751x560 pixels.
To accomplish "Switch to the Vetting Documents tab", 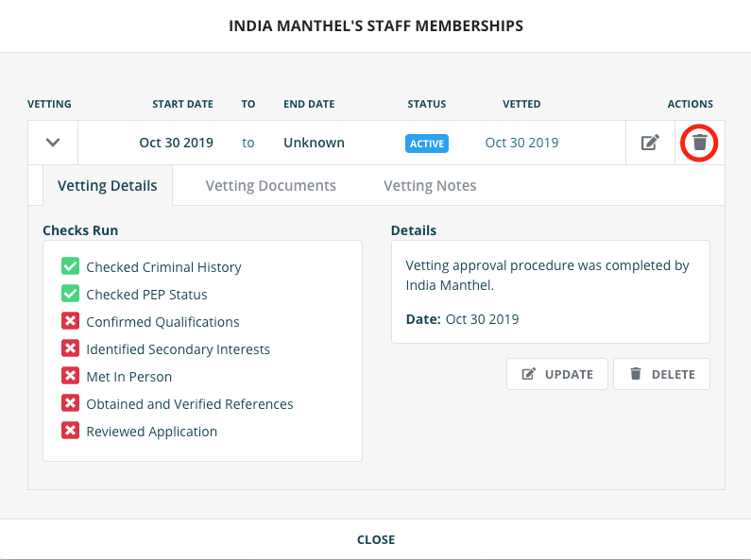I will pos(270,185).
